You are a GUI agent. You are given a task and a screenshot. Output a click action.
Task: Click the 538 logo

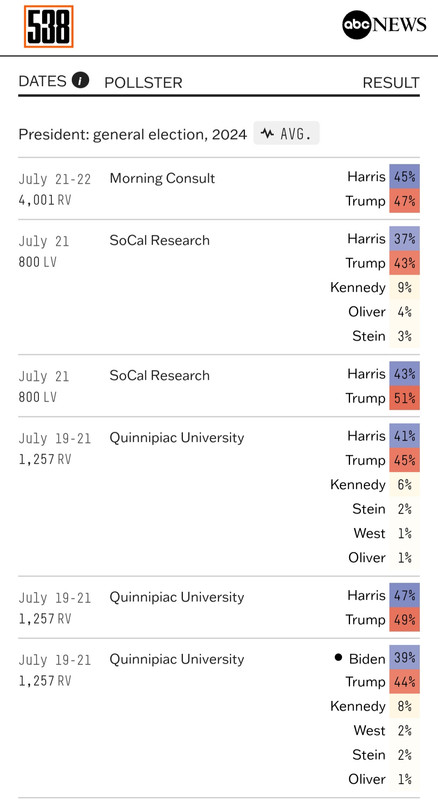tap(48, 27)
